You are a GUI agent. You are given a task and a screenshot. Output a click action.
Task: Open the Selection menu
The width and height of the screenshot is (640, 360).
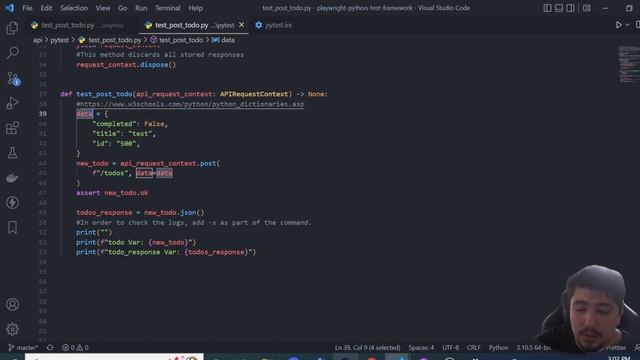click(74, 8)
